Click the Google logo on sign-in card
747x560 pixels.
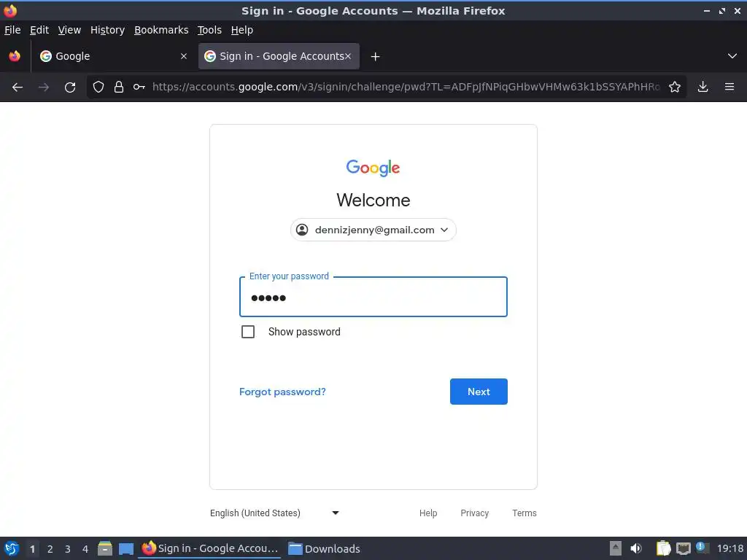click(x=373, y=168)
